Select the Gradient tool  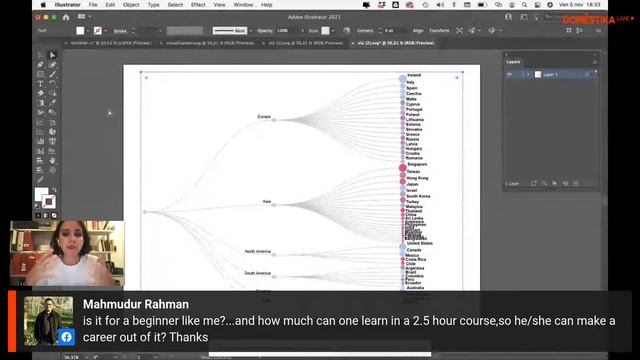click(x=40, y=103)
